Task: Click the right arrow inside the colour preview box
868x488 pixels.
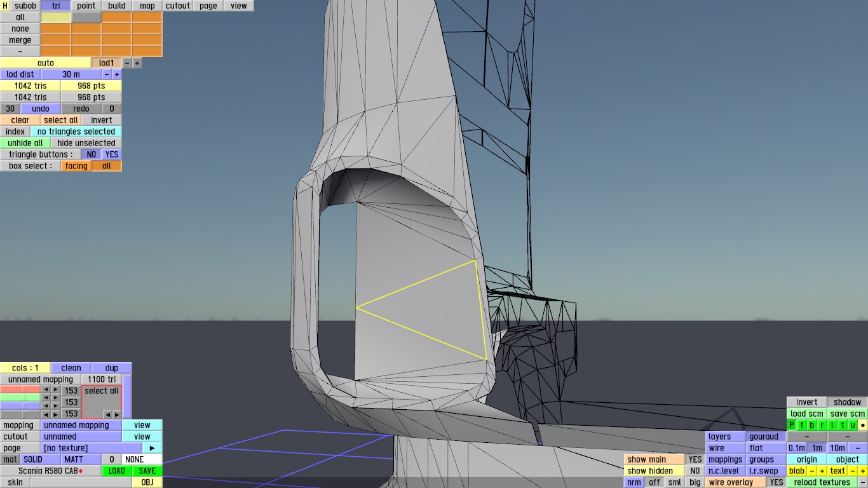Action: pyautogui.click(x=116, y=414)
